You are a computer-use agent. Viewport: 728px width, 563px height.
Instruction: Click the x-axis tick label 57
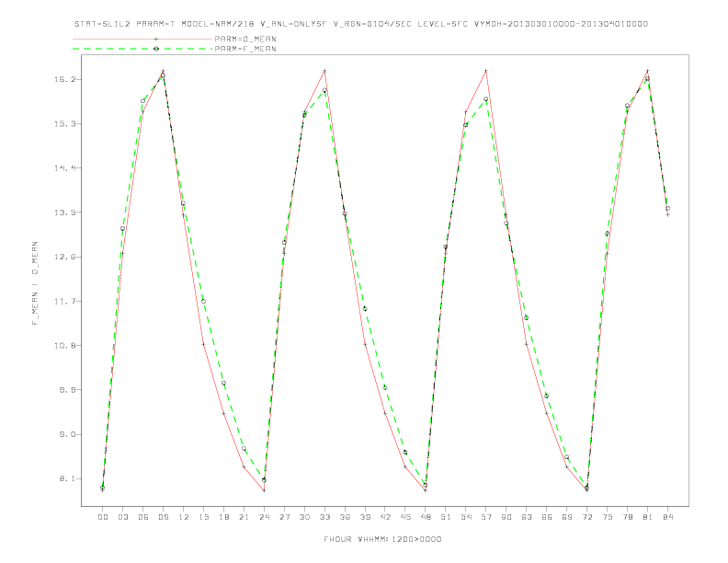(x=486, y=517)
